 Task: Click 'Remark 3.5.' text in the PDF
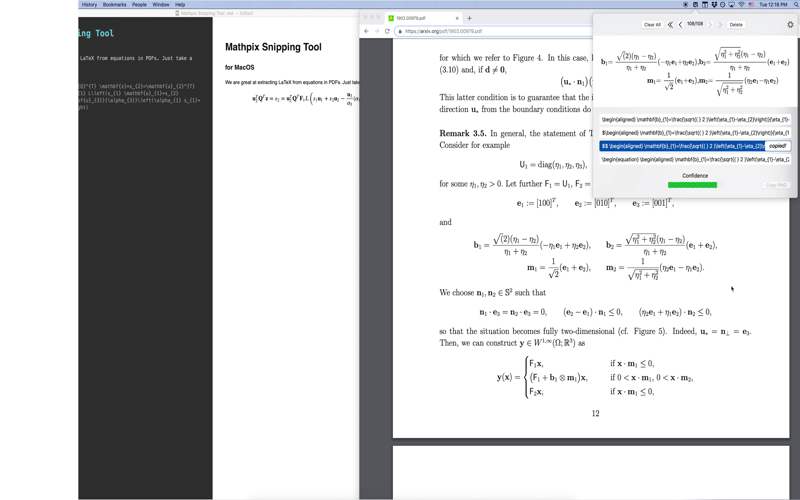click(463, 133)
